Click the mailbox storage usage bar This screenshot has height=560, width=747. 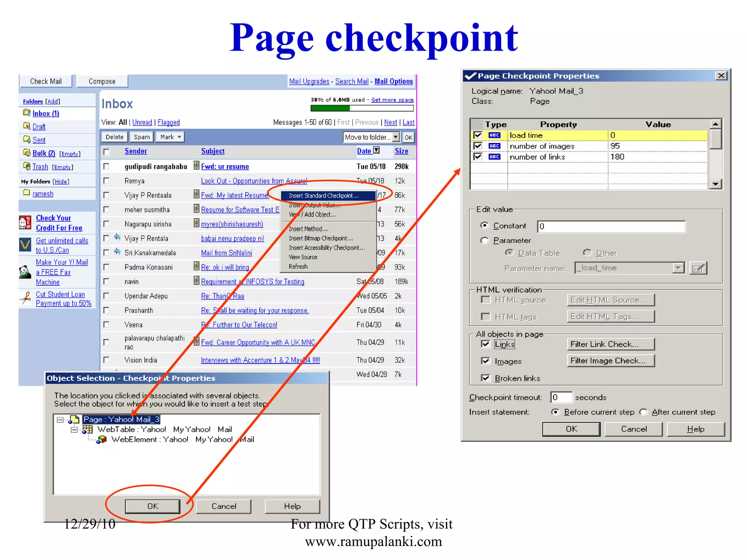362,108
